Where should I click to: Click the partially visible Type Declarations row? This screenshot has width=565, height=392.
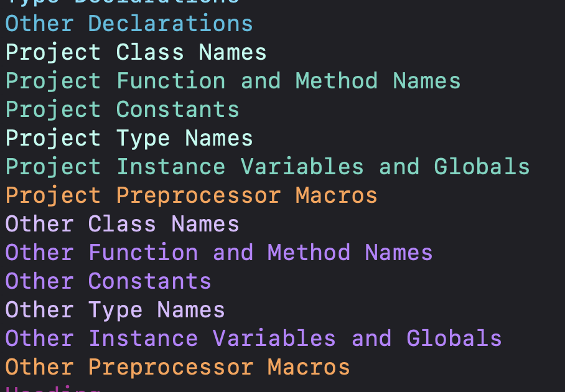[x=123, y=2]
